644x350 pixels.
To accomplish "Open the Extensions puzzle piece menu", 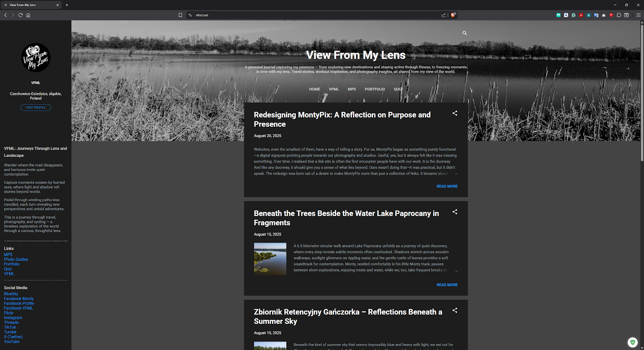I will point(619,15).
